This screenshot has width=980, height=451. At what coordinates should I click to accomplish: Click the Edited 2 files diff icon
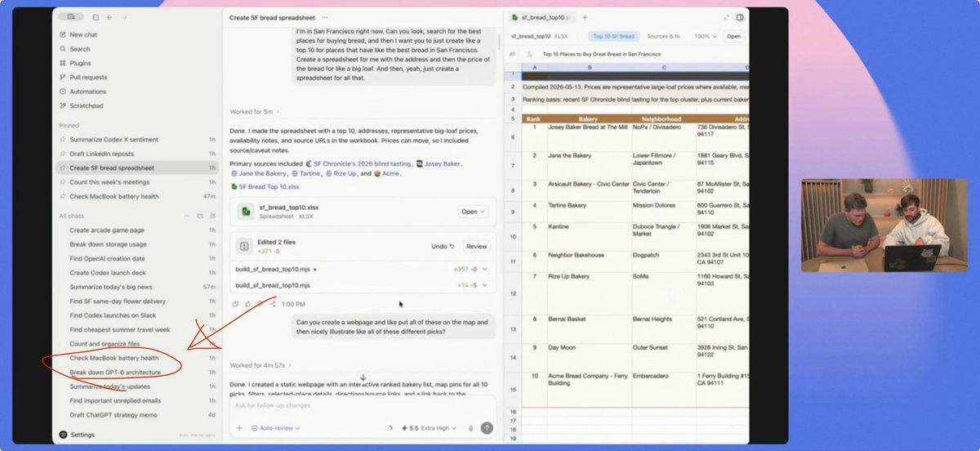[243, 246]
